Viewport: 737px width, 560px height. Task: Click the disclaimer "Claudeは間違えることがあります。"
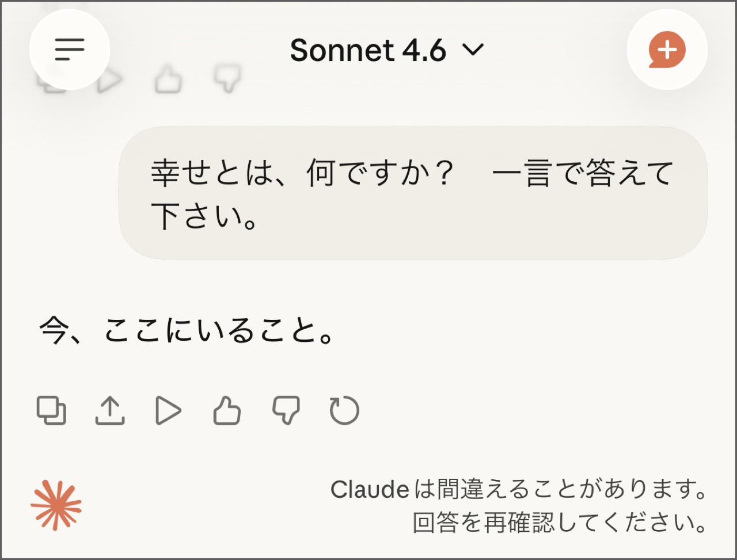pos(518,490)
